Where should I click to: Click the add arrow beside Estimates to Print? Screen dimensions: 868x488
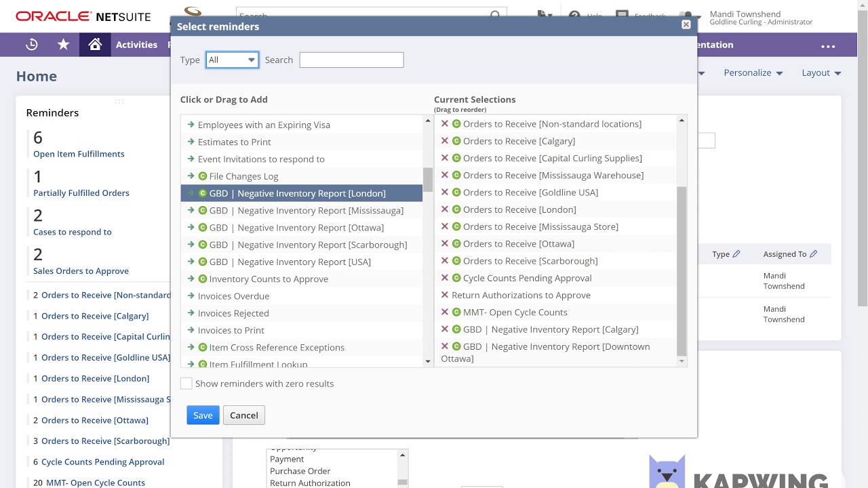(x=191, y=142)
